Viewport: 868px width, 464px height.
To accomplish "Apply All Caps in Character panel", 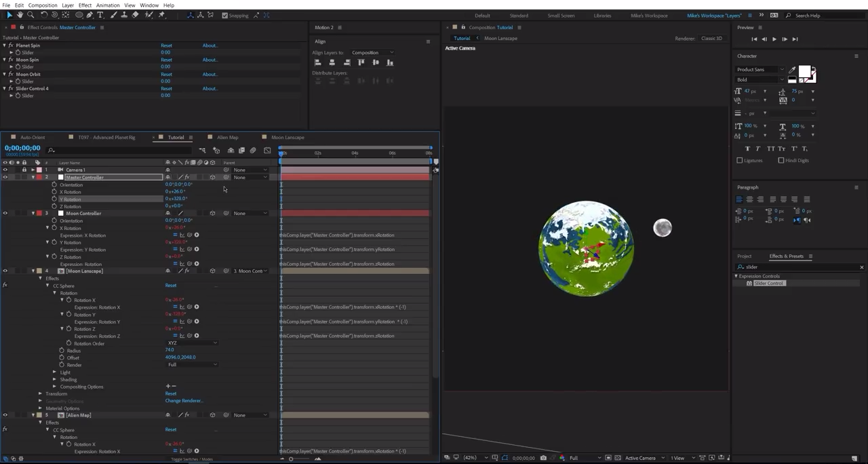I will pos(770,149).
